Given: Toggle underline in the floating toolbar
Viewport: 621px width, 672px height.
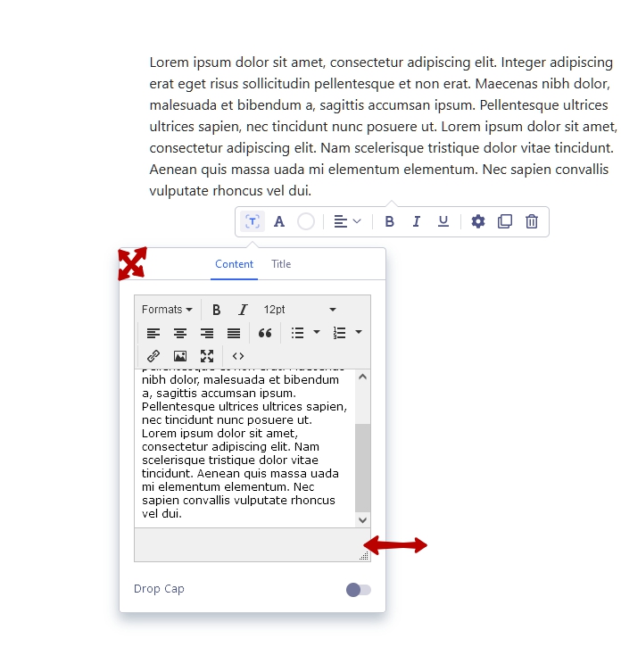Looking at the screenshot, I should pyautogui.click(x=443, y=221).
